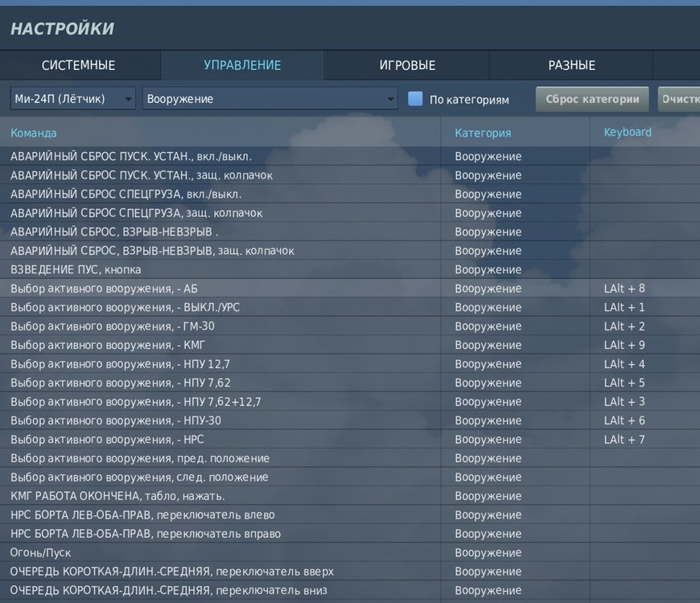Viewport: 700px width, 603px height.
Task: Click the Очистка button at the right edge
Action: [679, 99]
